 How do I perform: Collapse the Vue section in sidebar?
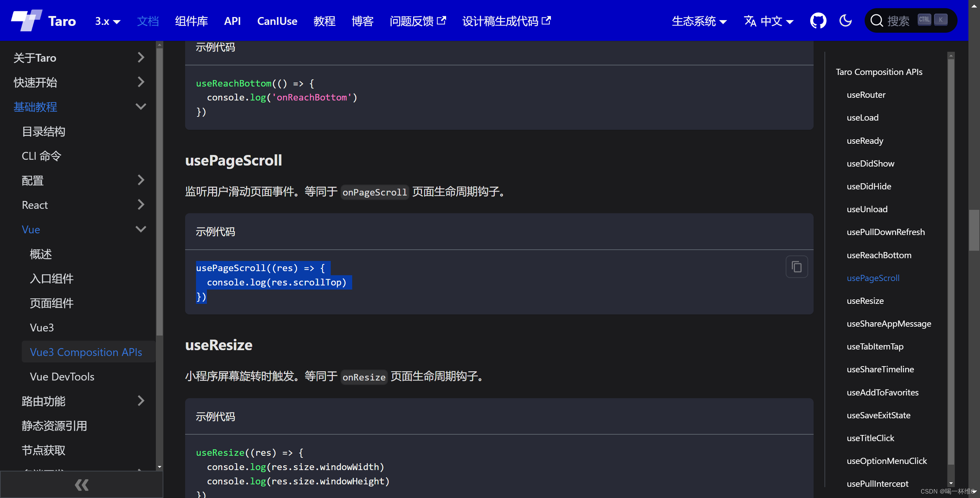(x=141, y=229)
